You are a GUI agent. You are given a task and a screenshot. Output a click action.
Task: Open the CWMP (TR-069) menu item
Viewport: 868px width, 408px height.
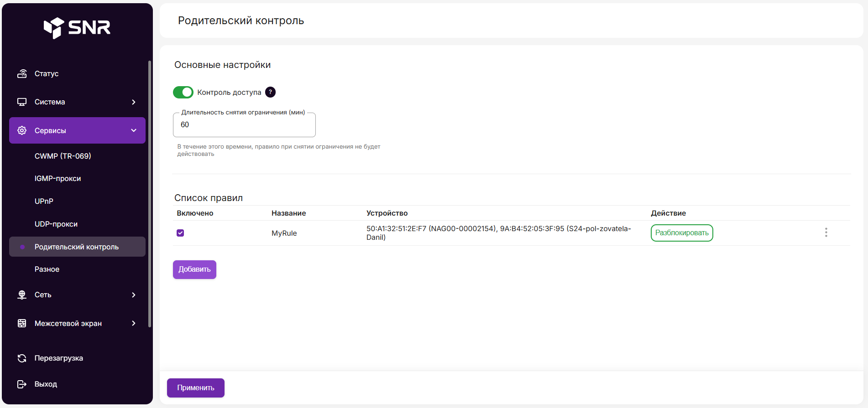(x=63, y=156)
